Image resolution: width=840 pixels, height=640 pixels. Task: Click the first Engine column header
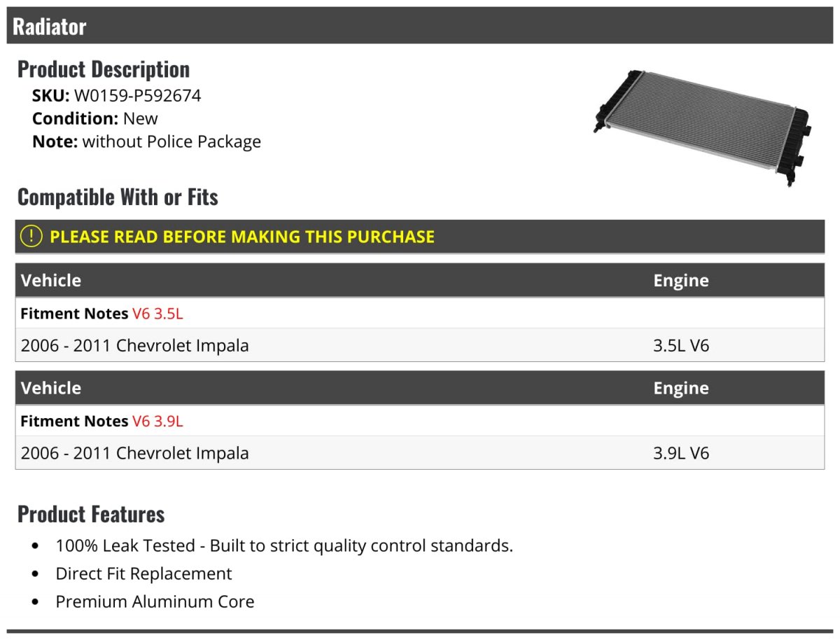click(x=681, y=281)
